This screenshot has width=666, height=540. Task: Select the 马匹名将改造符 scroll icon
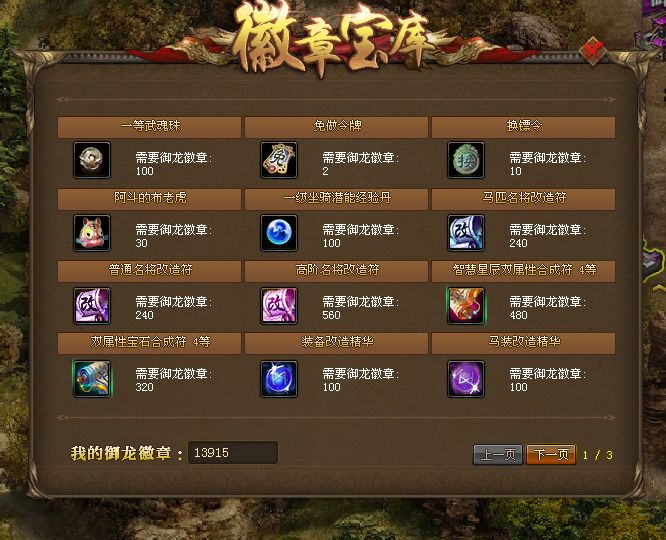466,233
